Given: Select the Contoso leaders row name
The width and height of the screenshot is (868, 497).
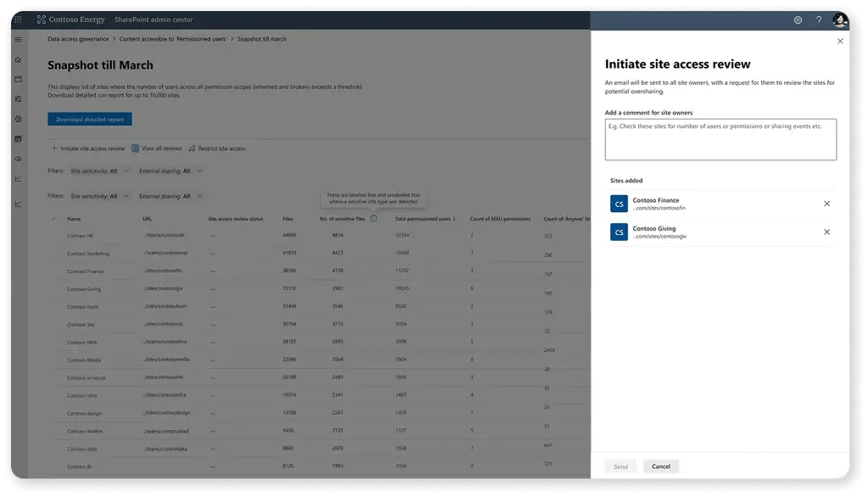Looking at the screenshot, I should pos(85,431).
